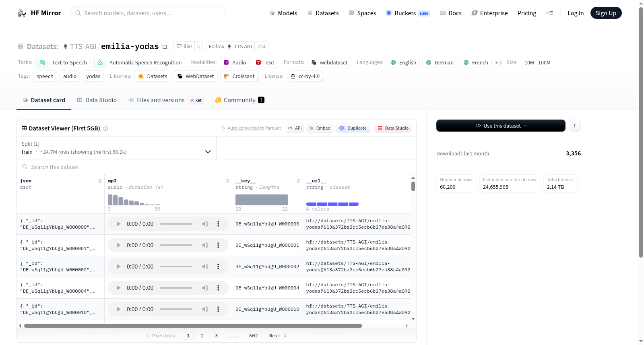Mute audio in row DE_wSq11gYbUgU_W000004
The image size is (644, 345).
point(205,288)
